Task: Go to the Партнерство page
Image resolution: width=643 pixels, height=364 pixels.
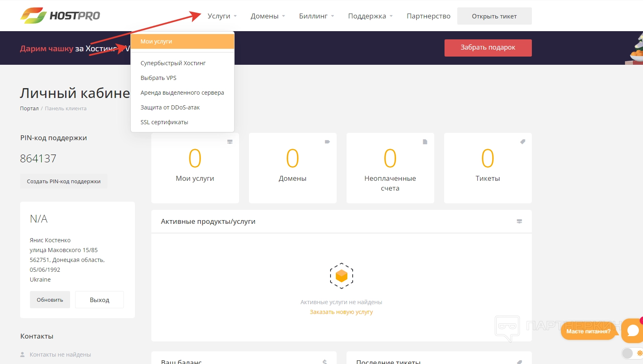Action: point(429,16)
